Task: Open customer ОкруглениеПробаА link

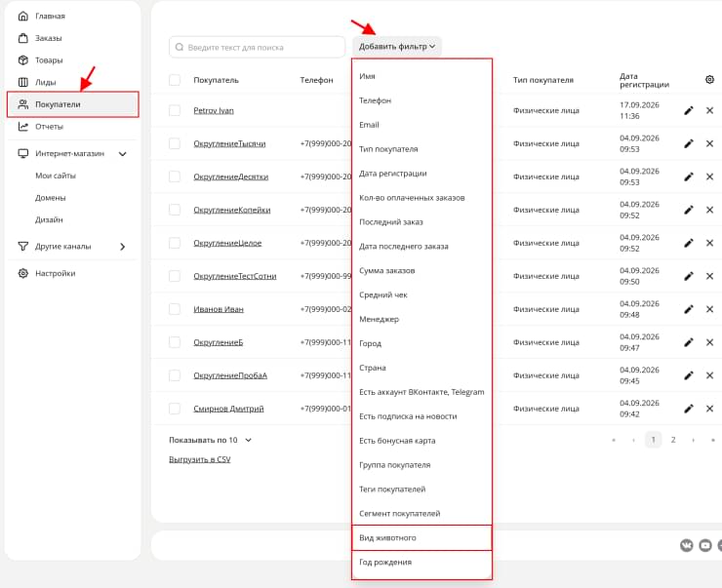Action: pos(230,375)
